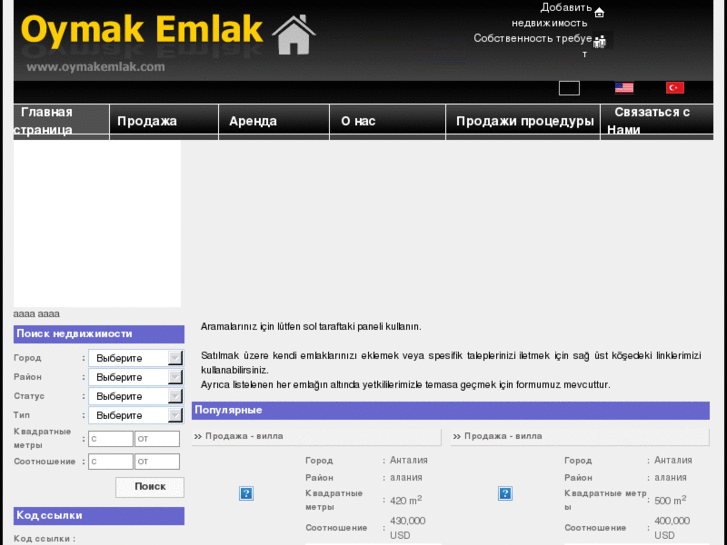727x545 pixels.
Task: Click the Квадратные метры minimum field
Action: click(110, 439)
